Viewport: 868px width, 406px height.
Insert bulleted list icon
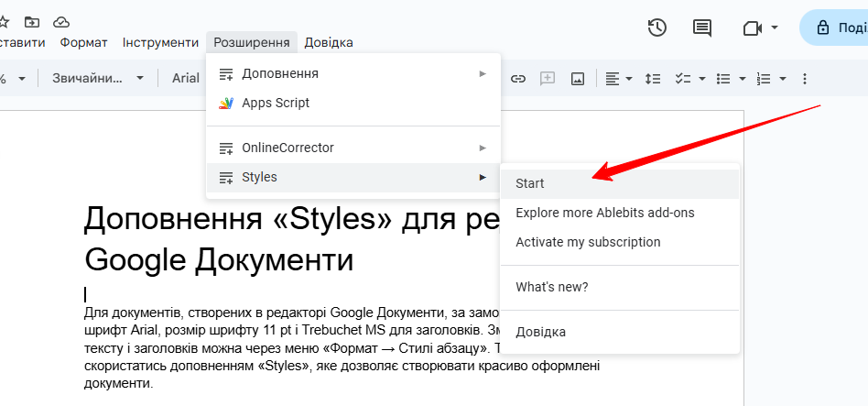pyautogui.click(x=723, y=79)
